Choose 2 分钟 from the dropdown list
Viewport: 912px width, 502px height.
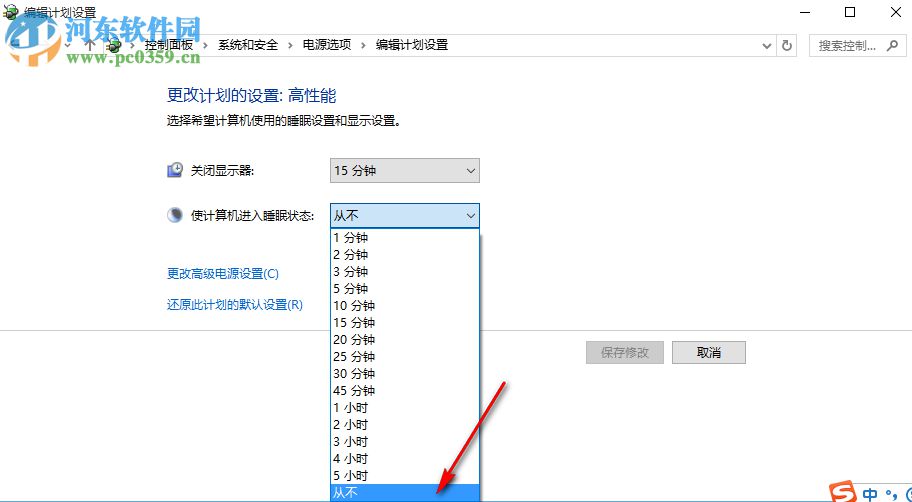tap(405, 254)
